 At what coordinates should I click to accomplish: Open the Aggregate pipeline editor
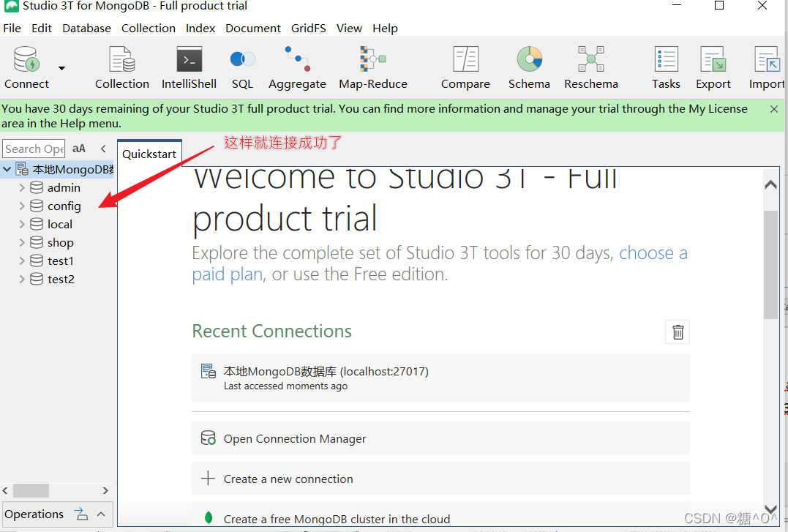[x=297, y=67]
